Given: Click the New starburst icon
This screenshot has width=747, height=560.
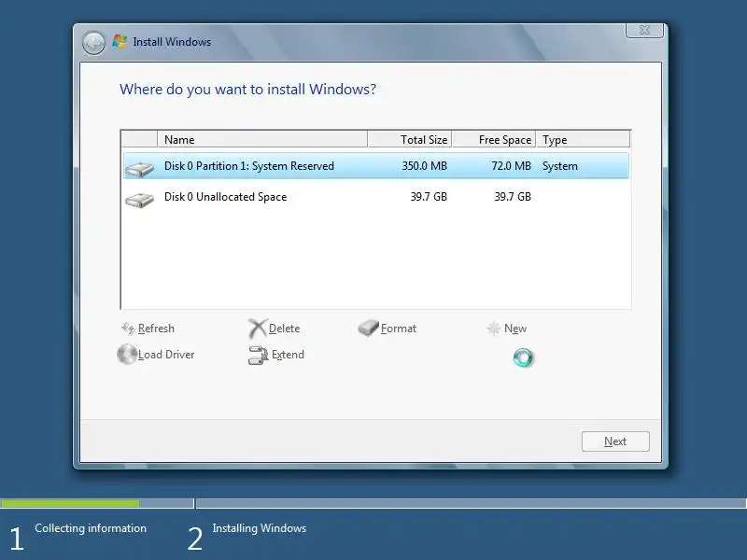Looking at the screenshot, I should [494, 329].
